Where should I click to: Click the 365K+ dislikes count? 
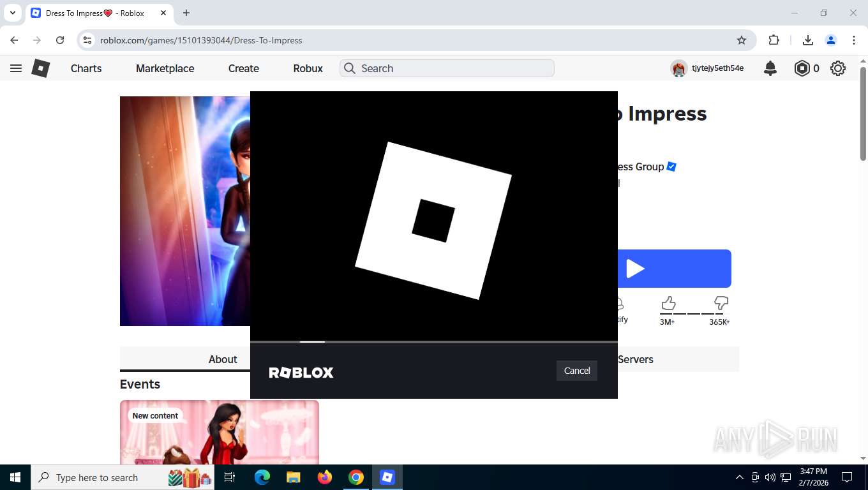[719, 322]
